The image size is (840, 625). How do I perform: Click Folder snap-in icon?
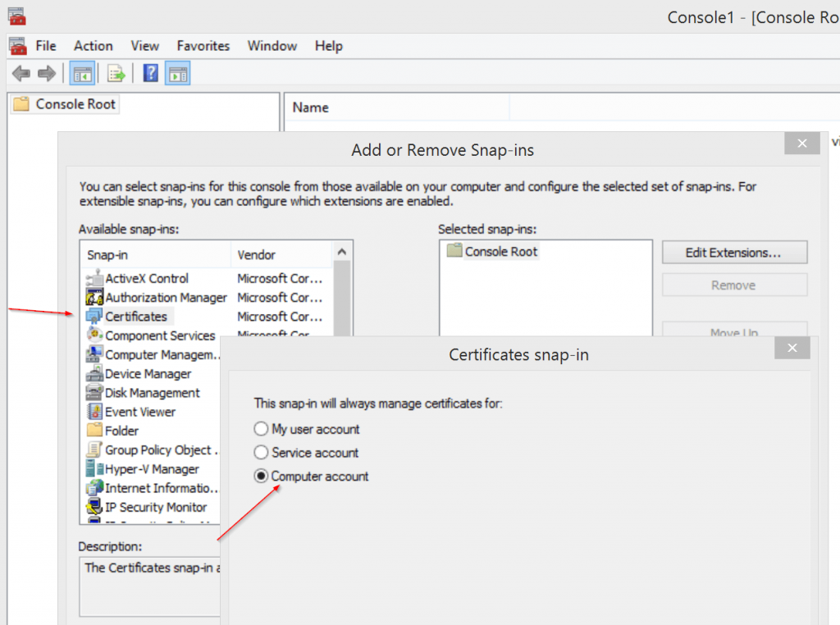pos(94,430)
